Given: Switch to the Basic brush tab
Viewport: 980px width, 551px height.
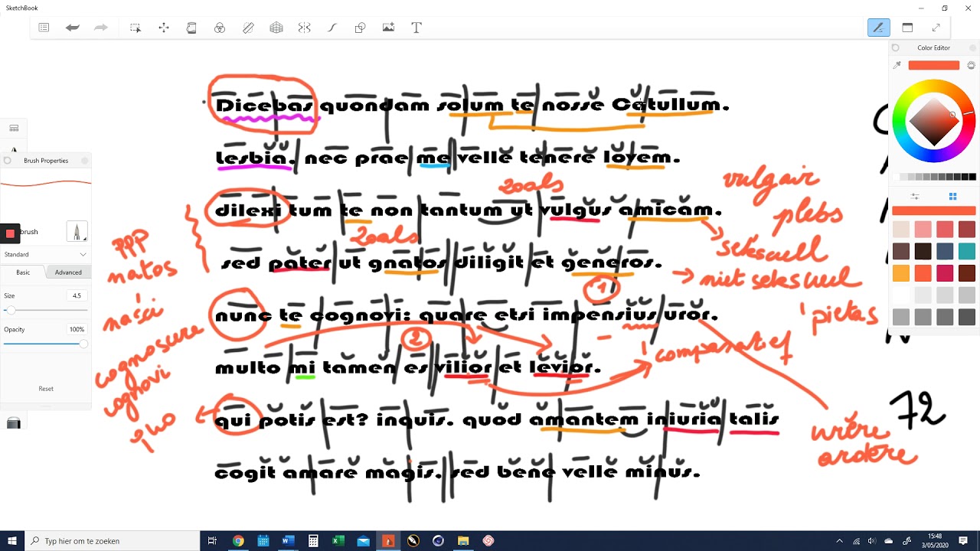Looking at the screenshot, I should point(23,272).
